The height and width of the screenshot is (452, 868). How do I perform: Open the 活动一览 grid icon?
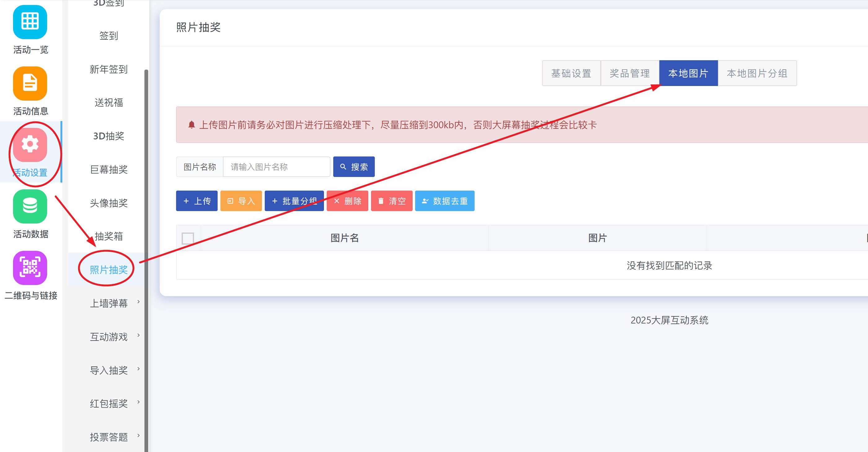coord(30,22)
